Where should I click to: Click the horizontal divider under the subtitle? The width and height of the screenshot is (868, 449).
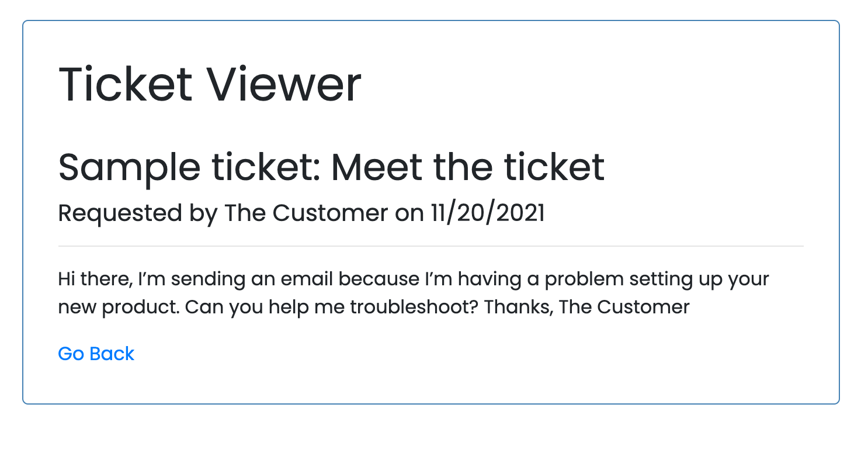pyautogui.click(x=430, y=245)
